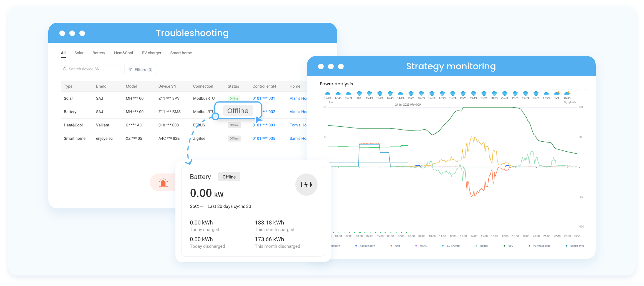
Task: Click the funnel icon in Filters button
Action: coord(130,70)
